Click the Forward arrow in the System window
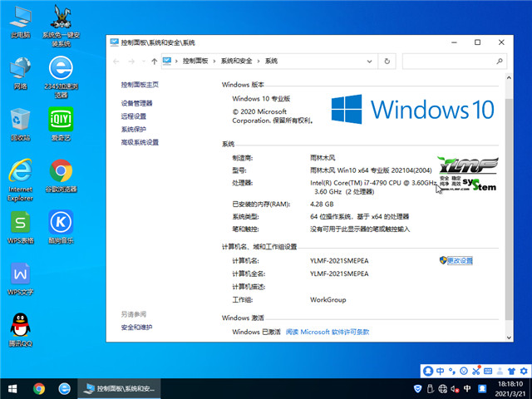Viewport: 532px width, 399px height. point(131,62)
